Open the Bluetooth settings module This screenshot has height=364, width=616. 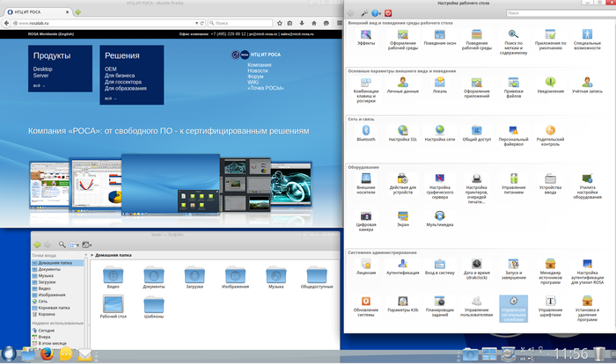click(x=365, y=131)
